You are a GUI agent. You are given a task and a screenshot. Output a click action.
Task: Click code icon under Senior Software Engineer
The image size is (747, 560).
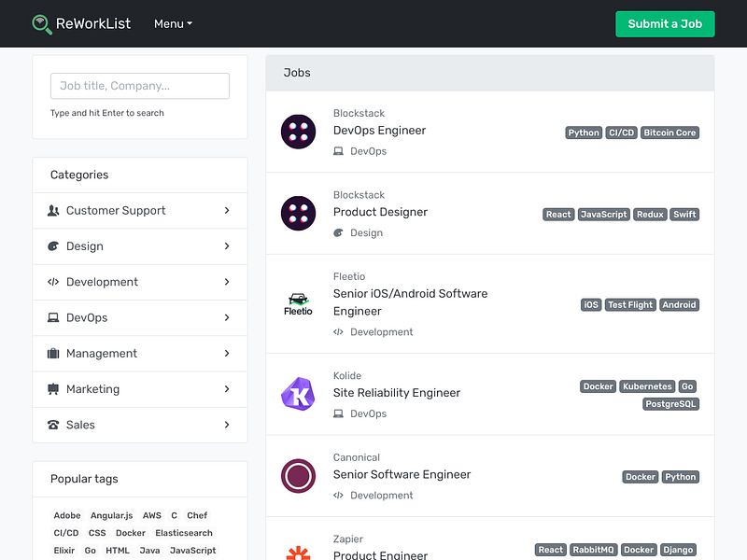click(338, 496)
